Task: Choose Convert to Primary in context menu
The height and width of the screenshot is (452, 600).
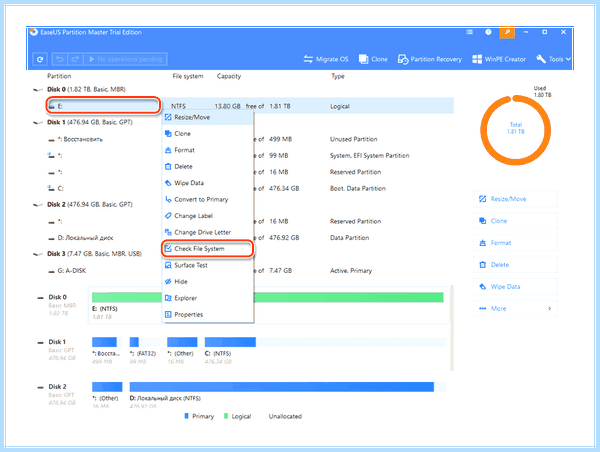Action: [208, 199]
